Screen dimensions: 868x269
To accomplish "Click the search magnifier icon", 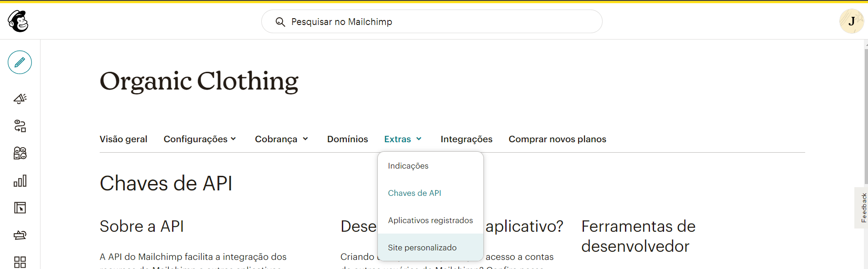I will 280,22.
